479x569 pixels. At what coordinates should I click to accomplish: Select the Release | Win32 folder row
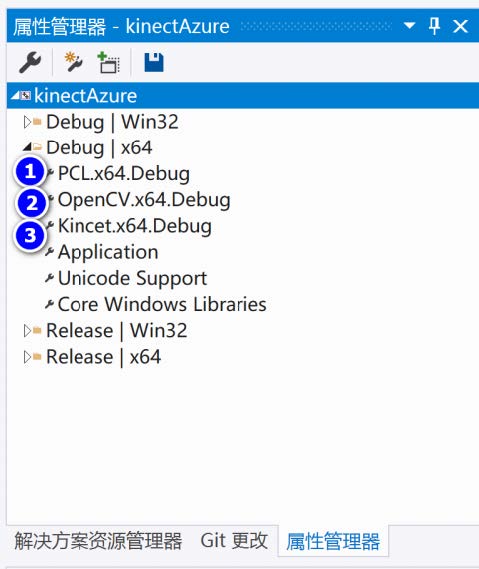(117, 331)
